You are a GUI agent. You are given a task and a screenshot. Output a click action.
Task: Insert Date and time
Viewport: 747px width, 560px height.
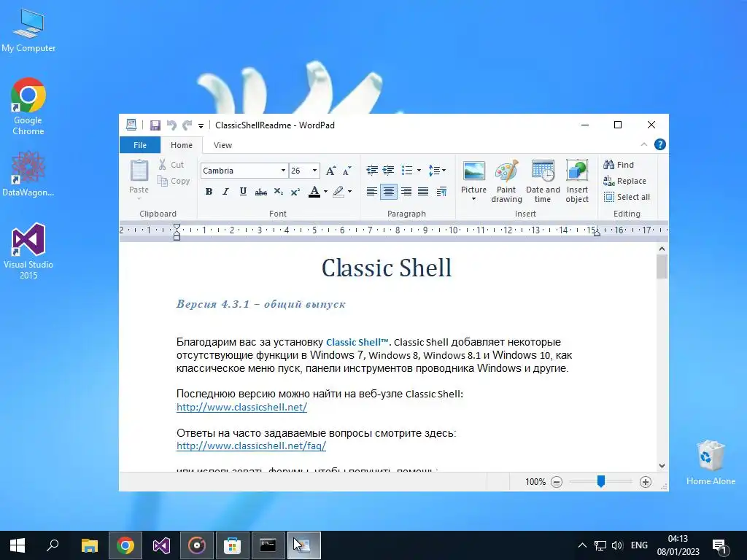tap(543, 182)
